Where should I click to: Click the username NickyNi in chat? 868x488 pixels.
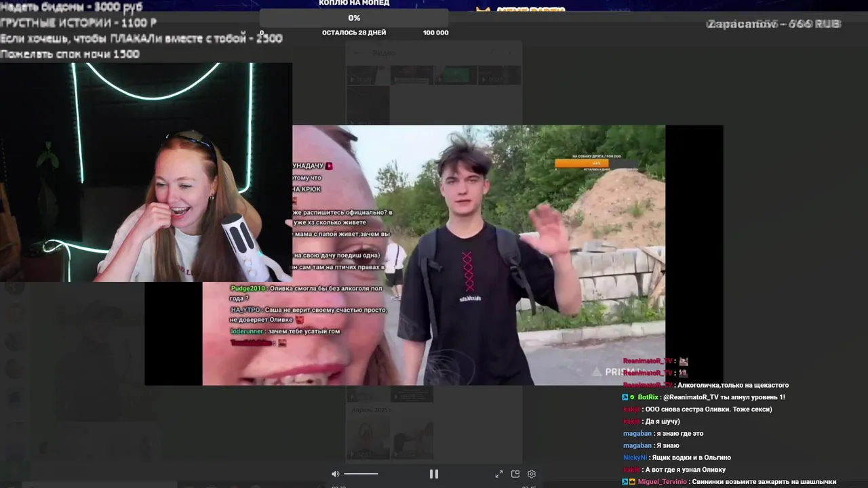[635, 457]
